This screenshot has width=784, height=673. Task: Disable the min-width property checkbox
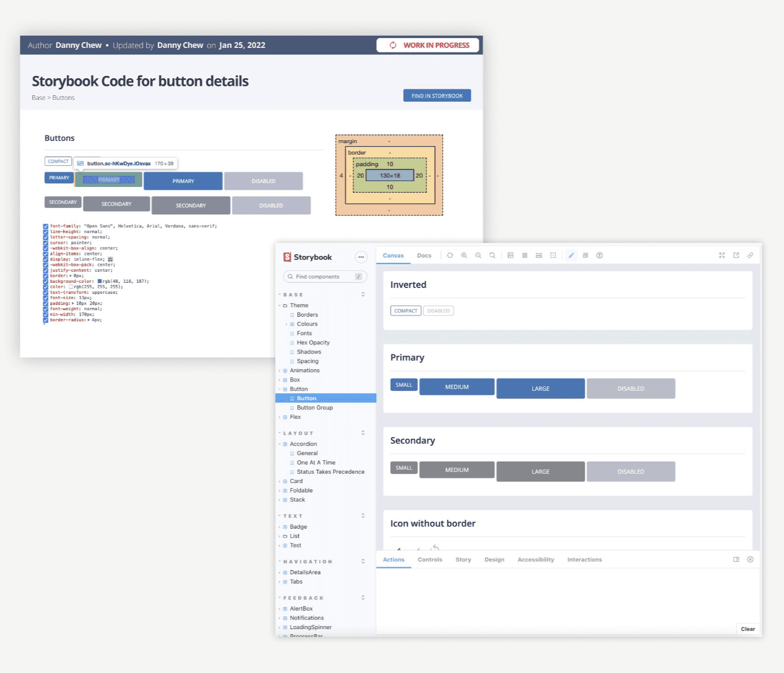[x=46, y=314]
